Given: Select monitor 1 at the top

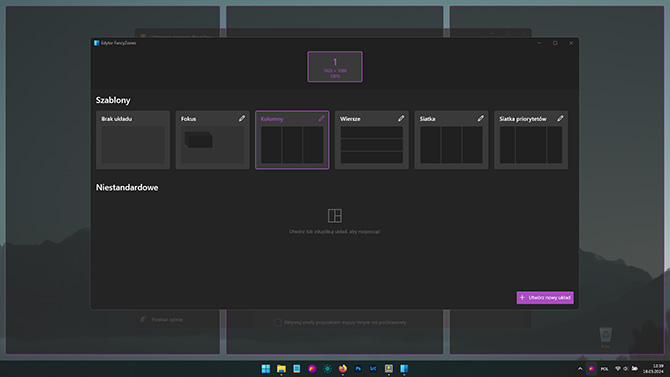Looking at the screenshot, I should coord(335,67).
